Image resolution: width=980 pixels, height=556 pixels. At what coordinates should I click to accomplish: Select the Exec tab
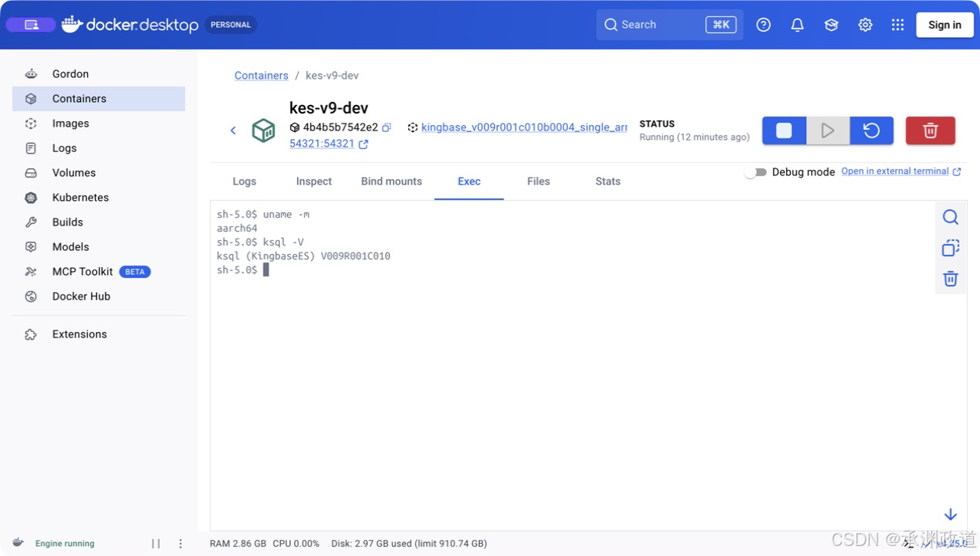469,181
